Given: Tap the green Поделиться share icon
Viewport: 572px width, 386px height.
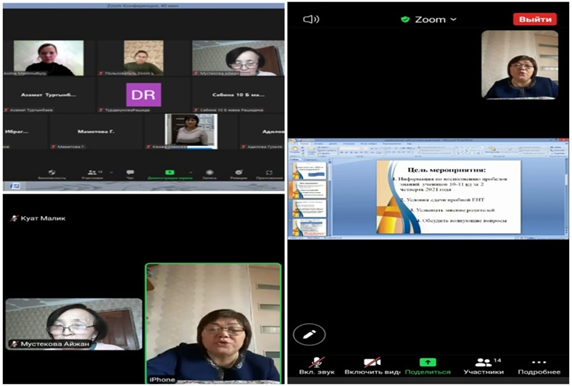Looking at the screenshot, I should 428,362.
